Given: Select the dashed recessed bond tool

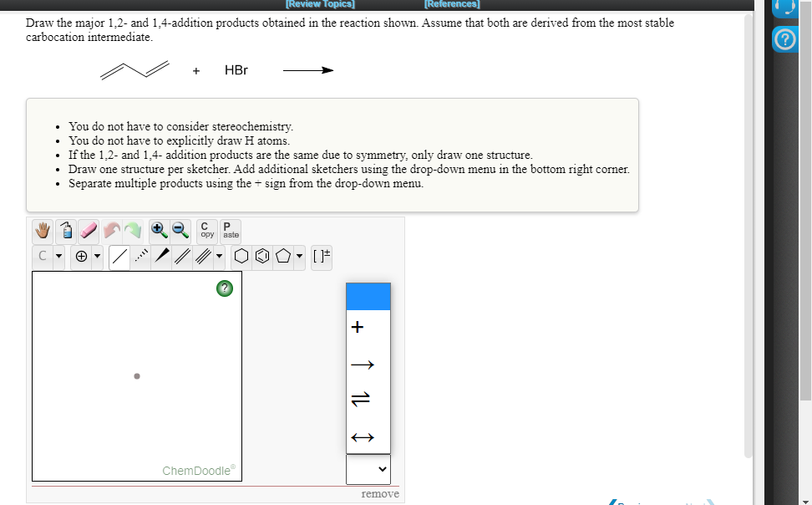Looking at the screenshot, I should pos(141,256).
